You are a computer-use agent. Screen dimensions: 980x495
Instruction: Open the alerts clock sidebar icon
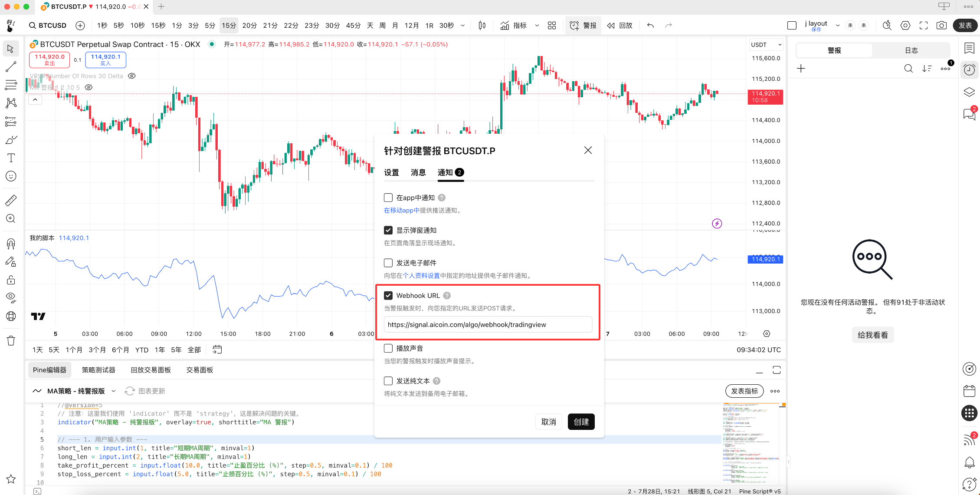pos(969,70)
